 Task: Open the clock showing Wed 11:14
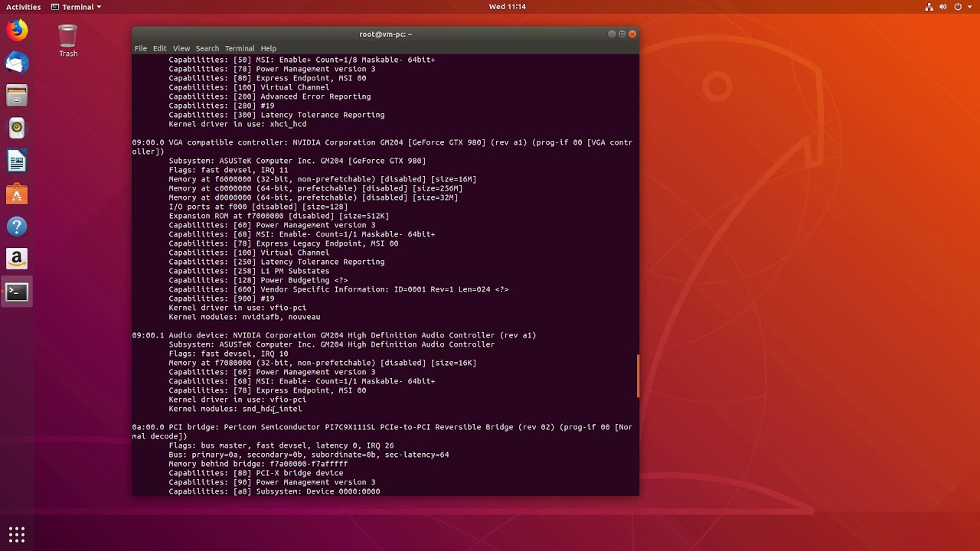point(507,7)
